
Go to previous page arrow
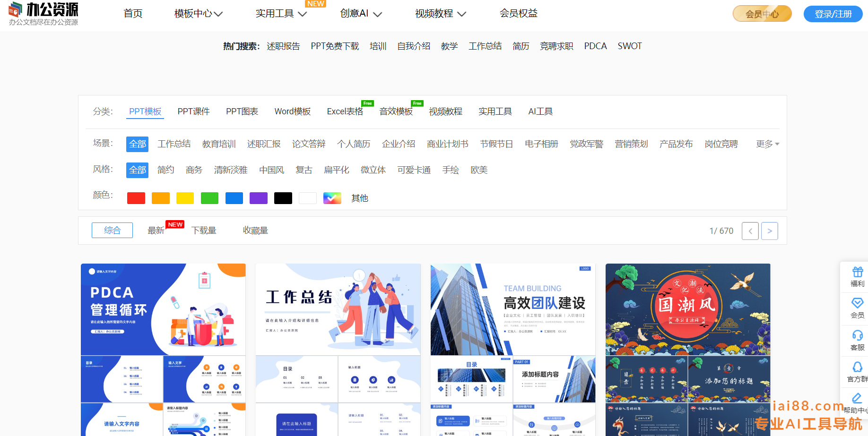pyautogui.click(x=750, y=231)
